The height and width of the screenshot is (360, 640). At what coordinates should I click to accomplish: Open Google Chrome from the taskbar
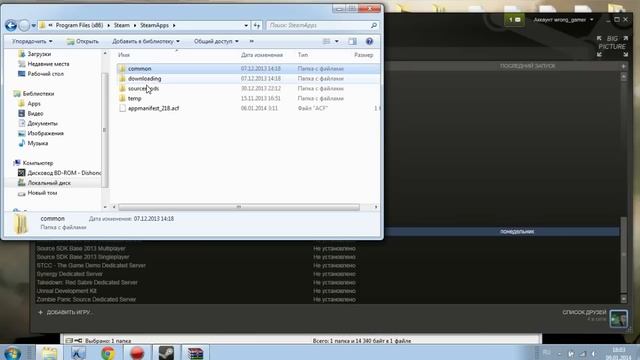[108, 353]
